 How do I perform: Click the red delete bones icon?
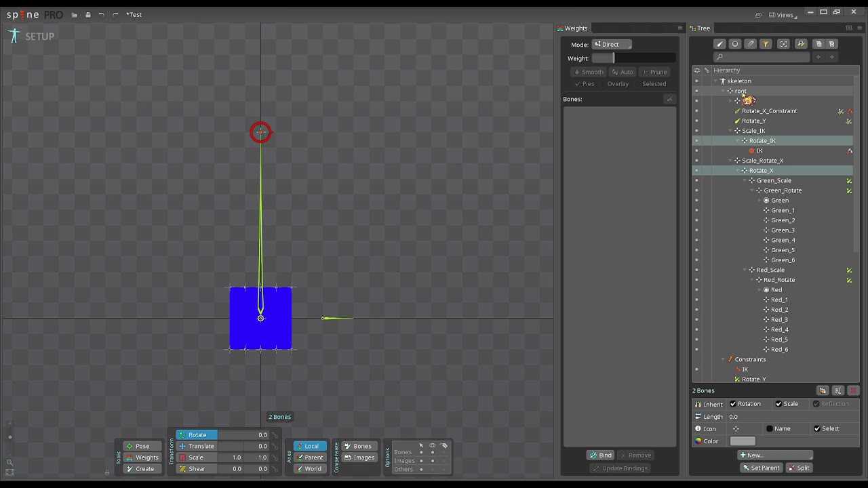pos(854,391)
